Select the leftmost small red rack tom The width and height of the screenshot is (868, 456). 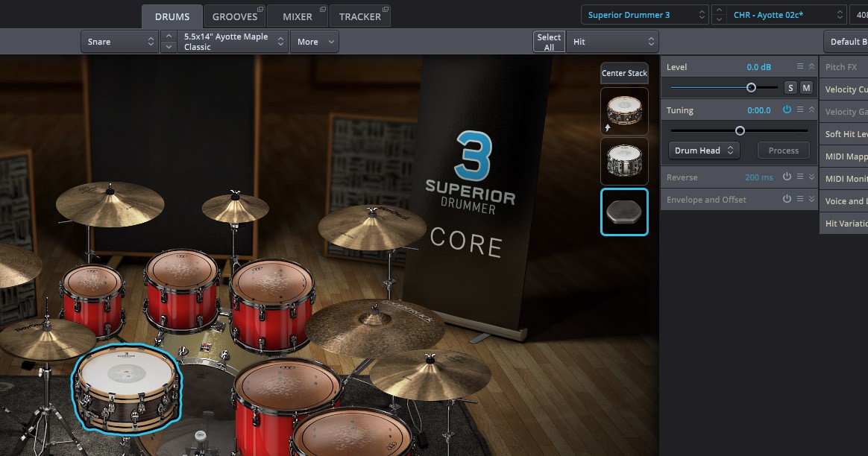tap(92, 300)
